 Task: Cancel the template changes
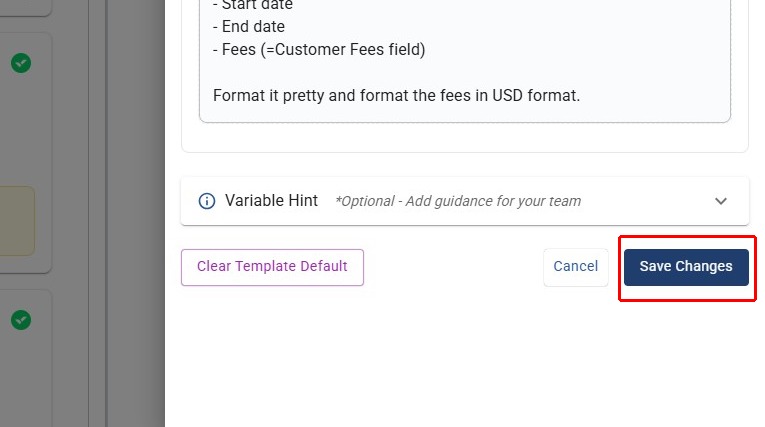tap(575, 267)
